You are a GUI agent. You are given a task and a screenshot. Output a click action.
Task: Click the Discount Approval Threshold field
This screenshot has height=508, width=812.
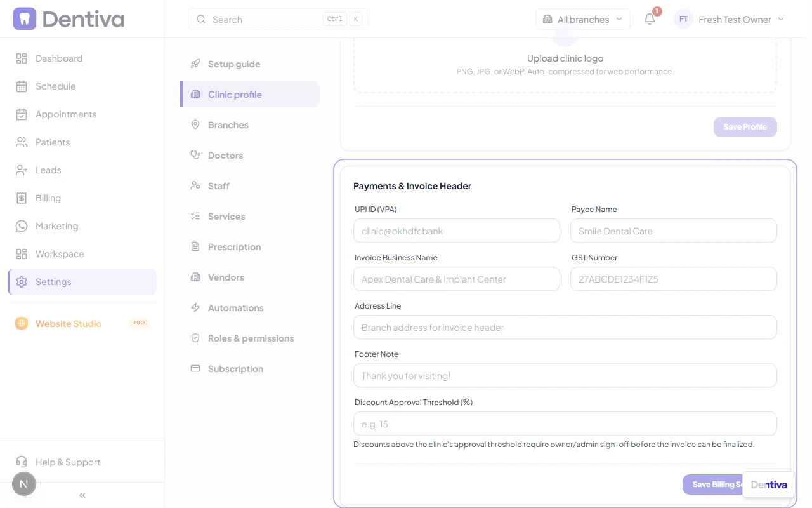coord(565,424)
